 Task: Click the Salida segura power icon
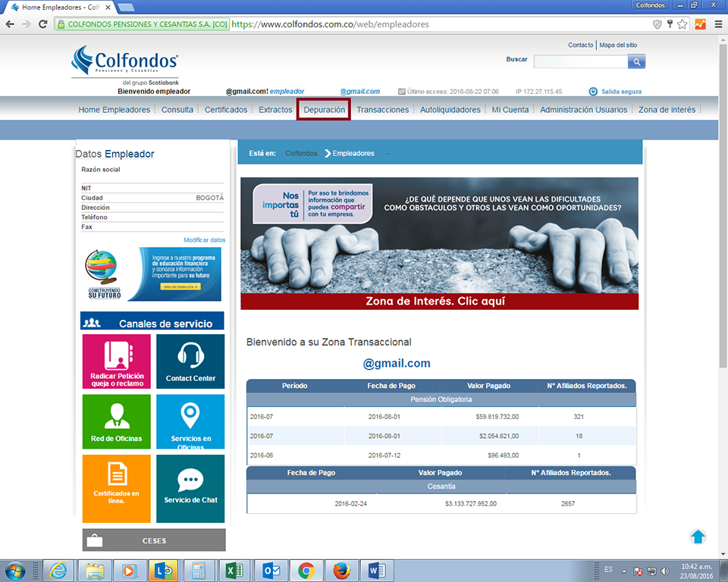click(x=593, y=92)
